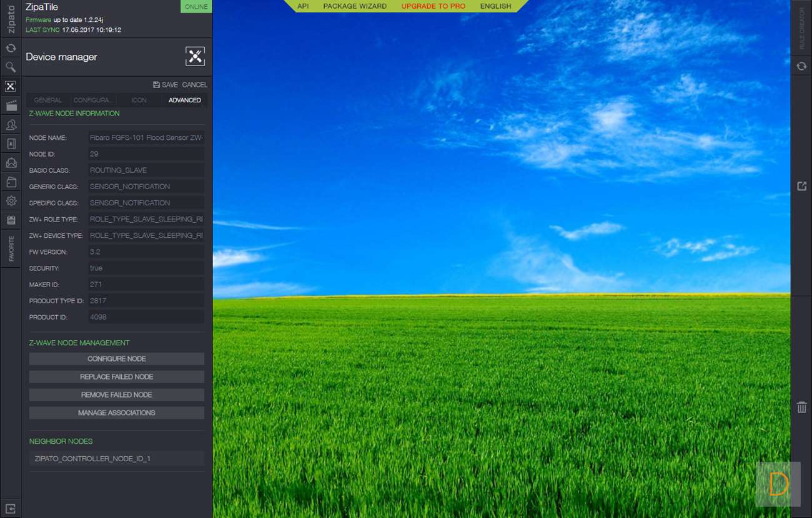Open the Icon tab
This screenshot has width=812, height=518.
coord(139,100)
